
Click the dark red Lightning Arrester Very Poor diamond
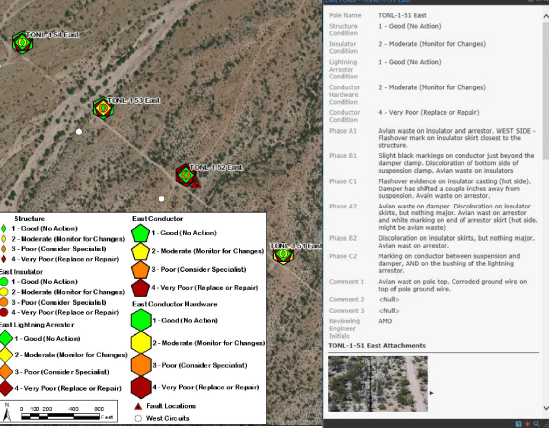(x=5, y=388)
